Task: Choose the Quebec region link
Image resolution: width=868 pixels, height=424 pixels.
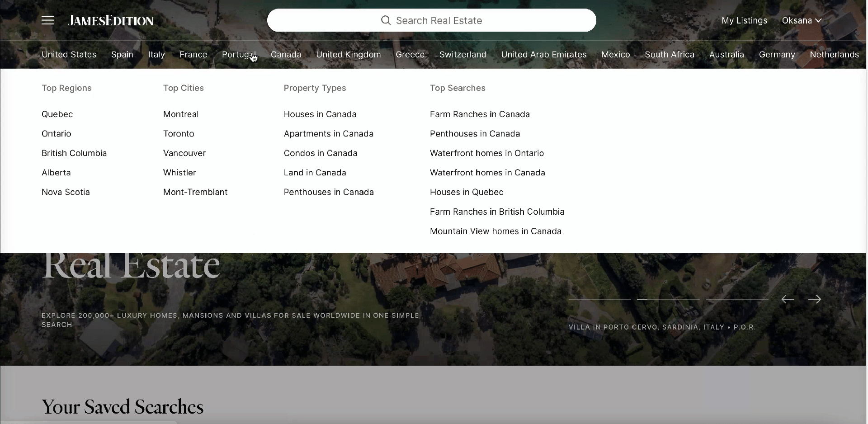Action: tap(57, 114)
